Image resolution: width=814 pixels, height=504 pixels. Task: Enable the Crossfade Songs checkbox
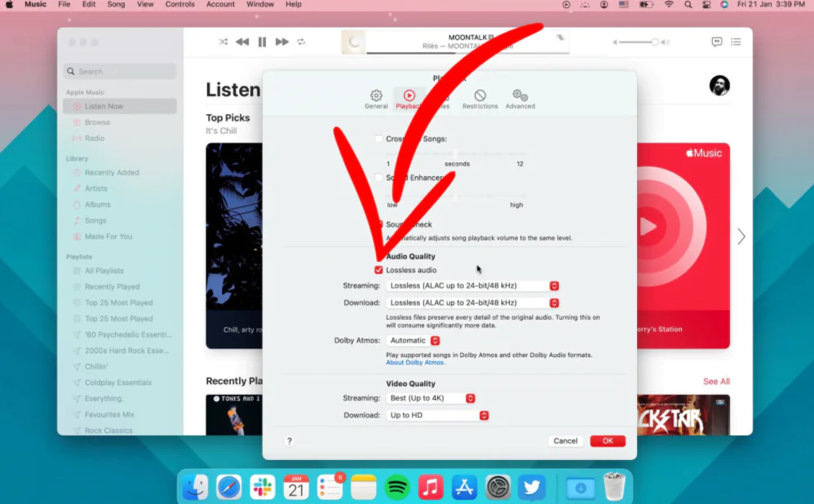pos(378,139)
